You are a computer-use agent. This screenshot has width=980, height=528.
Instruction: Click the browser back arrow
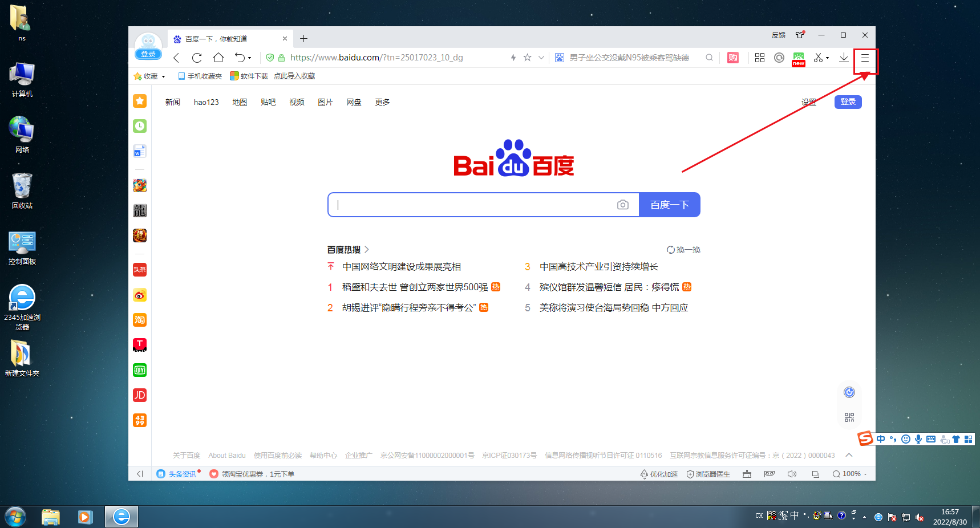[x=176, y=58]
